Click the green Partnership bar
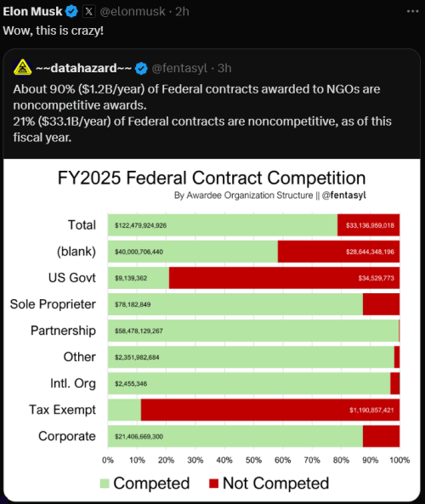Viewport: 425px width, 504px height. pyautogui.click(x=253, y=331)
